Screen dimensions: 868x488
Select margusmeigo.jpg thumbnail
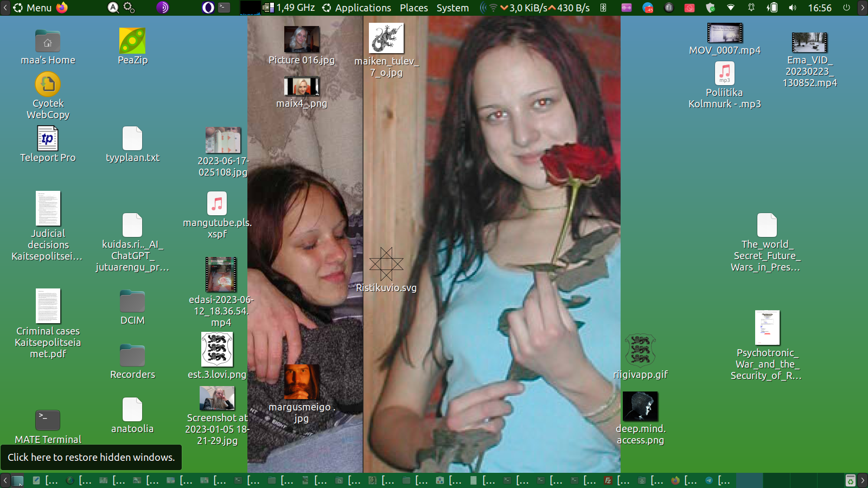click(302, 382)
